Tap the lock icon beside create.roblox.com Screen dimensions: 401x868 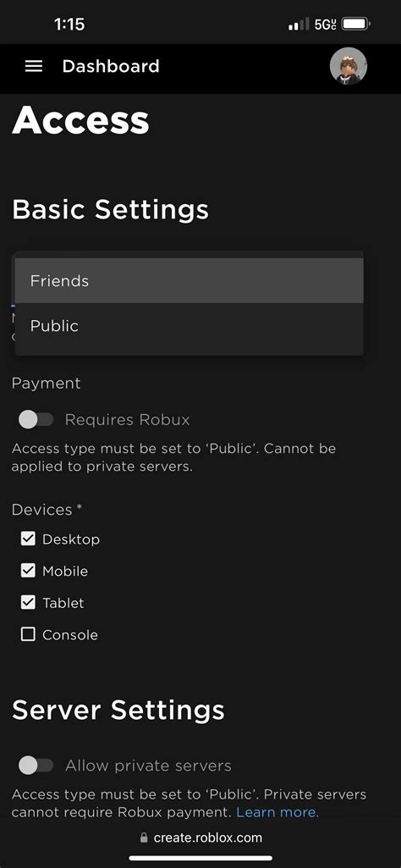[x=144, y=838]
